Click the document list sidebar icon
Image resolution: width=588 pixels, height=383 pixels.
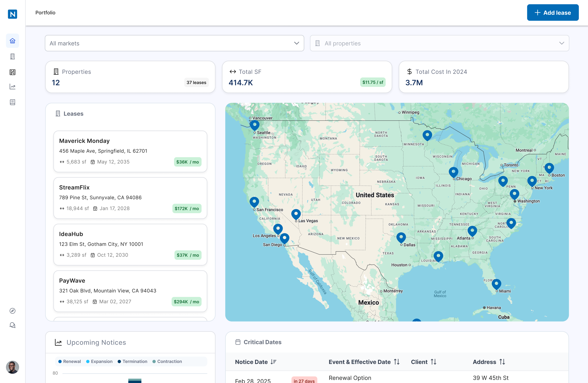point(12,102)
